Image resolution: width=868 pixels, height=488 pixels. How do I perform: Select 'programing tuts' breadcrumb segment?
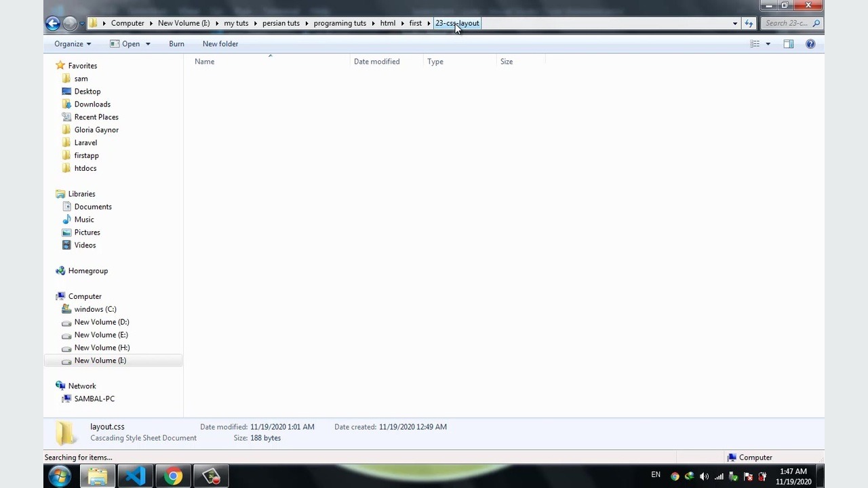coord(340,23)
